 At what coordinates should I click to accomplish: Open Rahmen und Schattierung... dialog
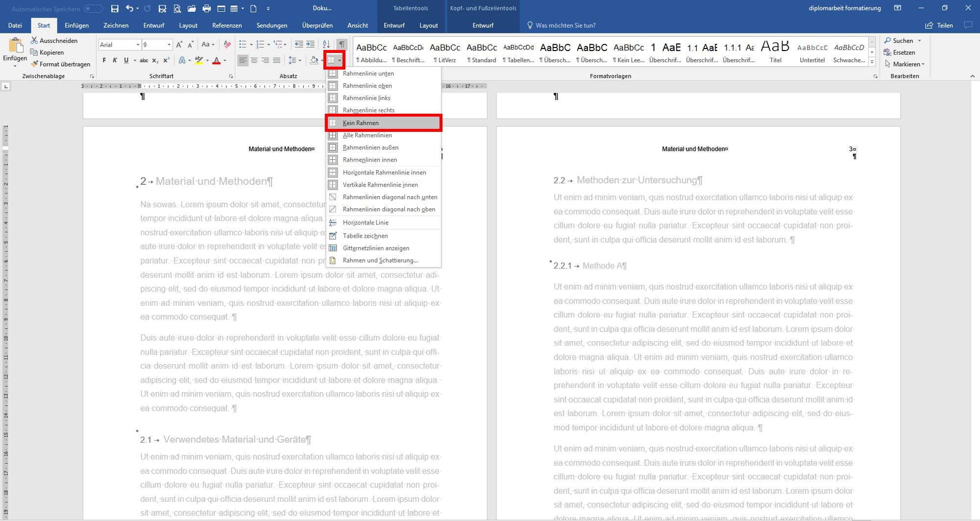[x=384, y=260]
